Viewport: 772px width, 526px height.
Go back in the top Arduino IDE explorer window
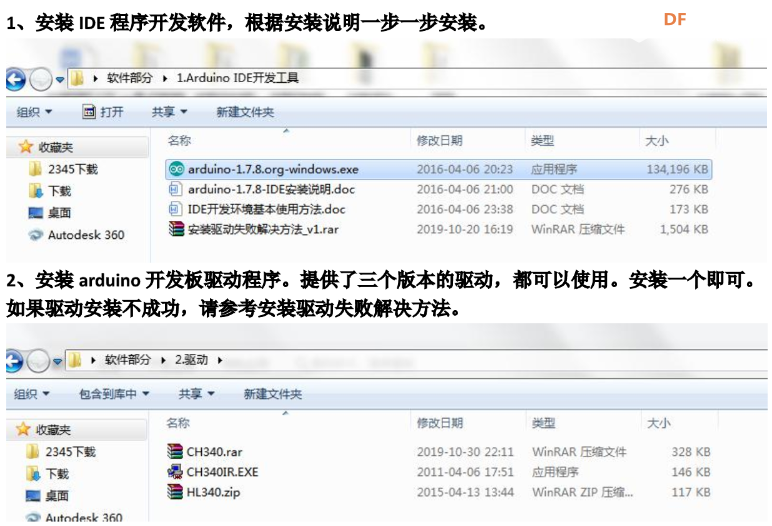point(15,79)
